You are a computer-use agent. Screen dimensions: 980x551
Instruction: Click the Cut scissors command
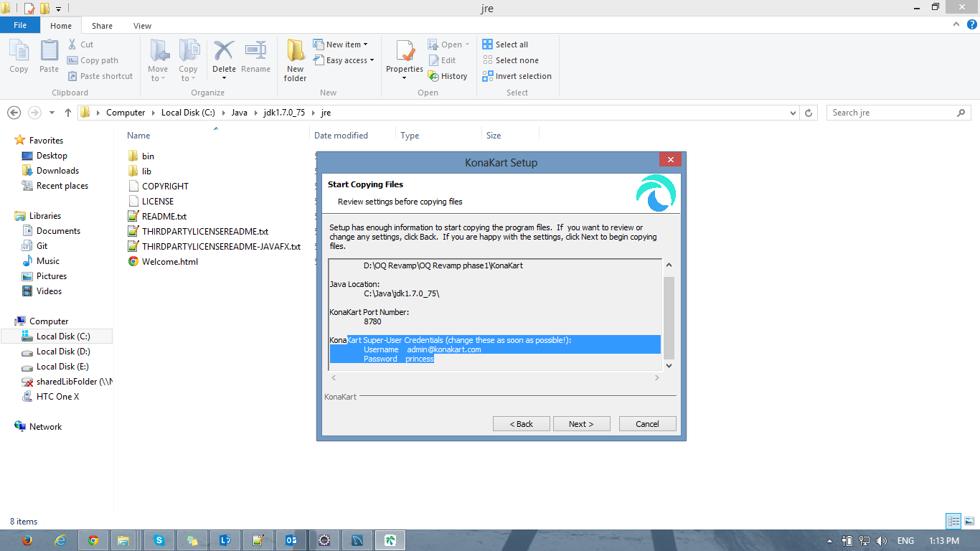click(x=80, y=44)
